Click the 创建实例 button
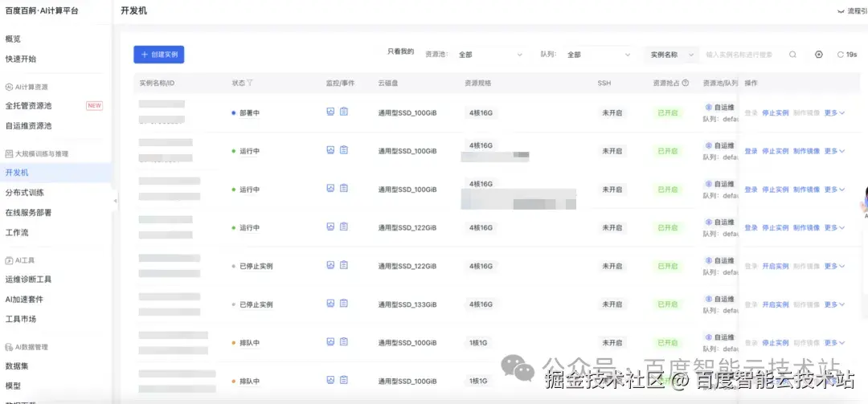Image resolution: width=868 pixels, height=404 pixels. 159,55
